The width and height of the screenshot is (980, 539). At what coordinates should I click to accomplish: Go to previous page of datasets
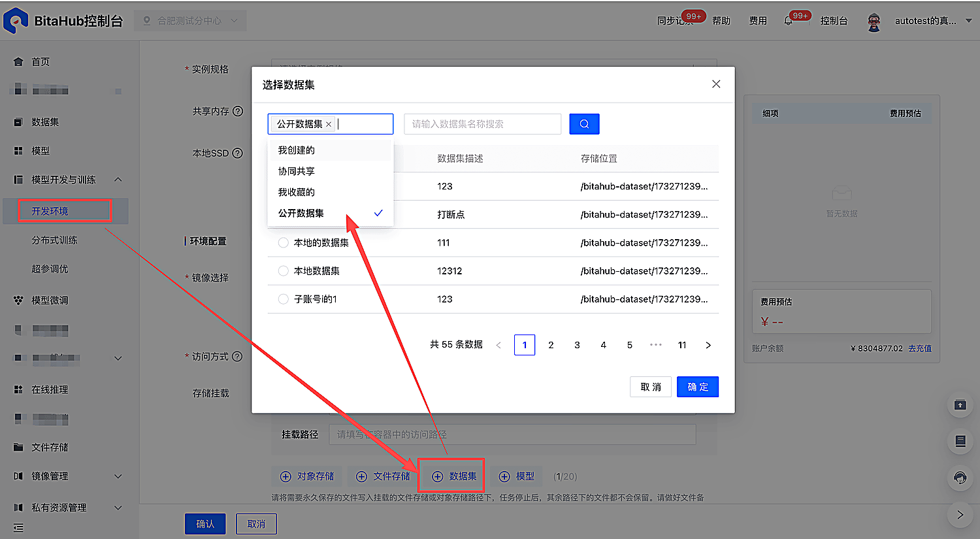[x=498, y=345]
